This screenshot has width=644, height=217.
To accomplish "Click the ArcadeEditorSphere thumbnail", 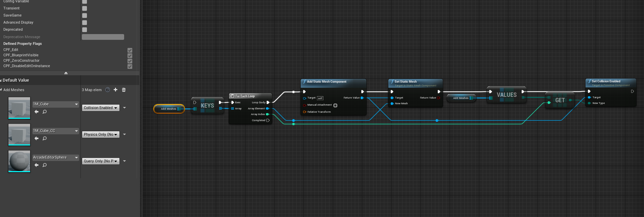I will 19,161.
